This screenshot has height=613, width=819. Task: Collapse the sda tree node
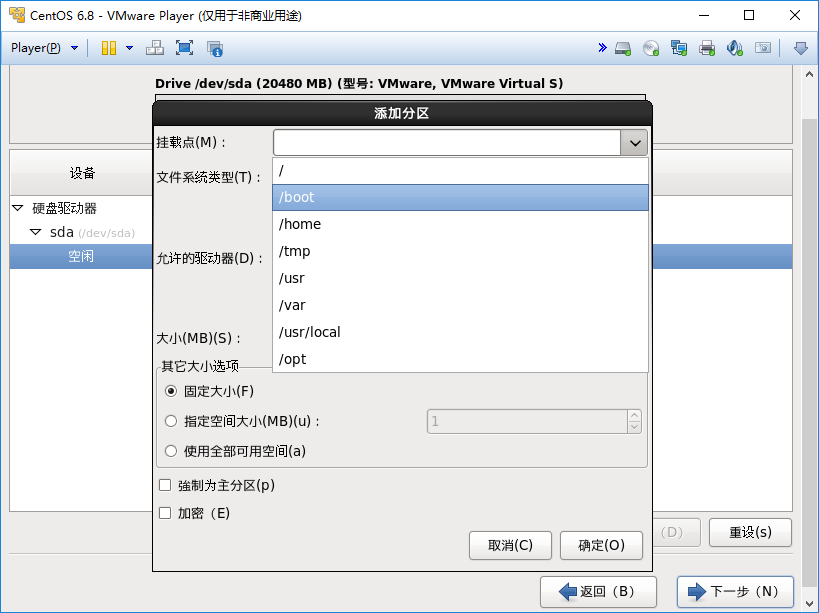36,232
